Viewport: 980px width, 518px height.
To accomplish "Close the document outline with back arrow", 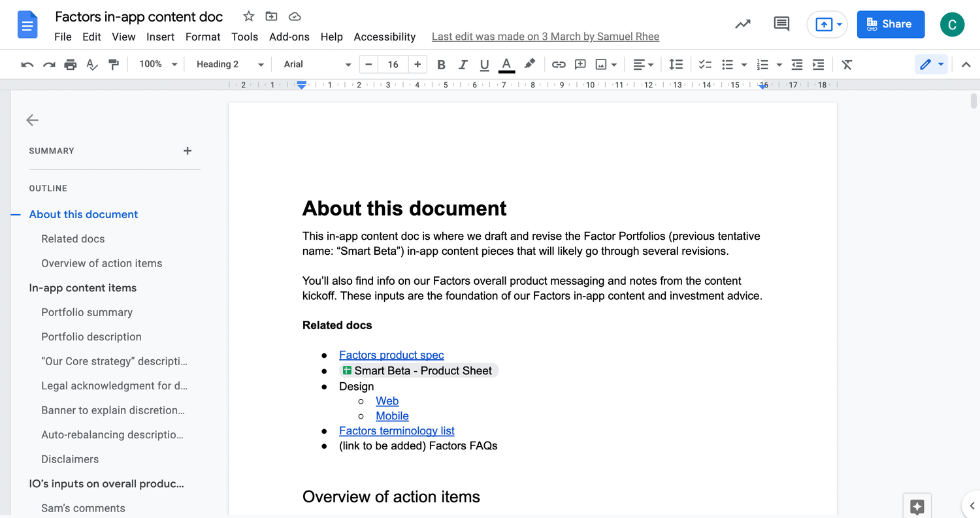I will coord(32,120).
